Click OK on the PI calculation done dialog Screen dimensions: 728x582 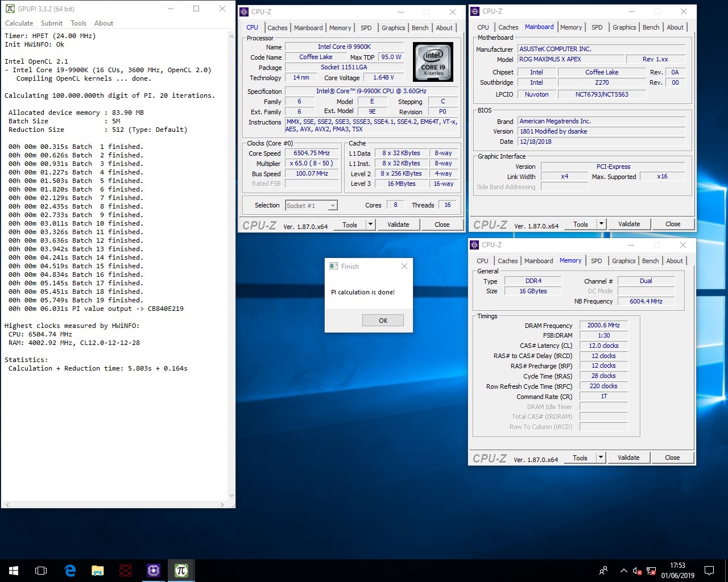point(383,320)
